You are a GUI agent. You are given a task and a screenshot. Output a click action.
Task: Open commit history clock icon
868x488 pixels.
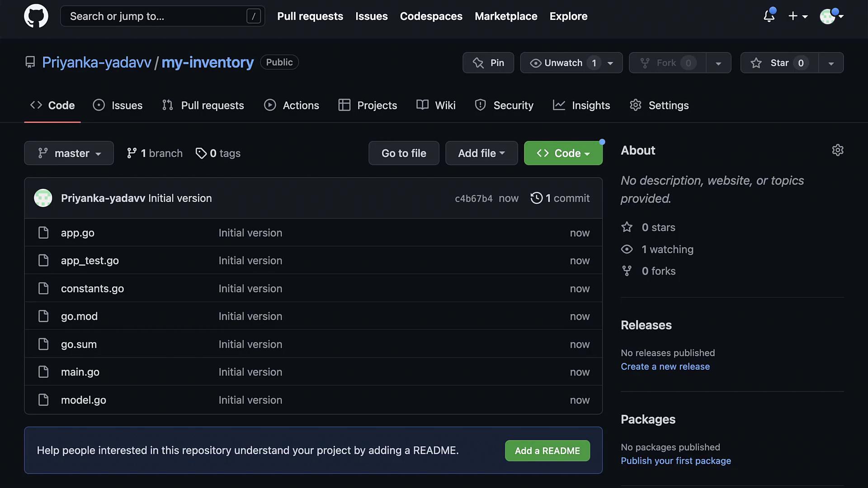click(536, 198)
